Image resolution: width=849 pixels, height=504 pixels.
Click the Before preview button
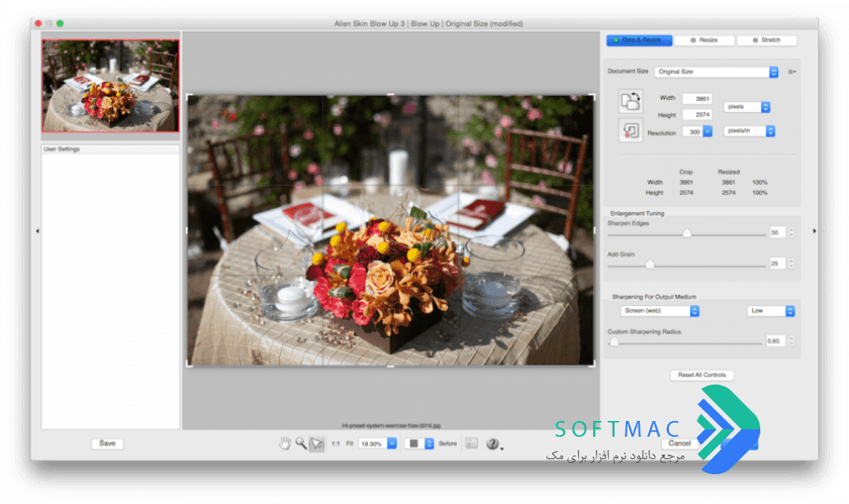(x=447, y=444)
